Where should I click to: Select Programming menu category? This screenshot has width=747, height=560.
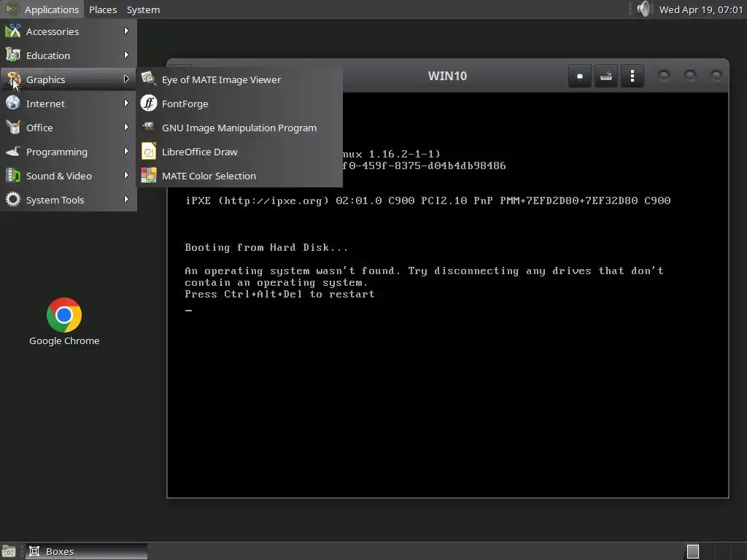(x=69, y=152)
